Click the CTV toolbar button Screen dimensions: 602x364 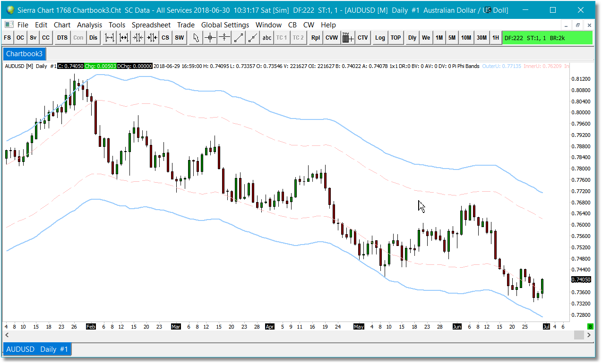(362, 38)
